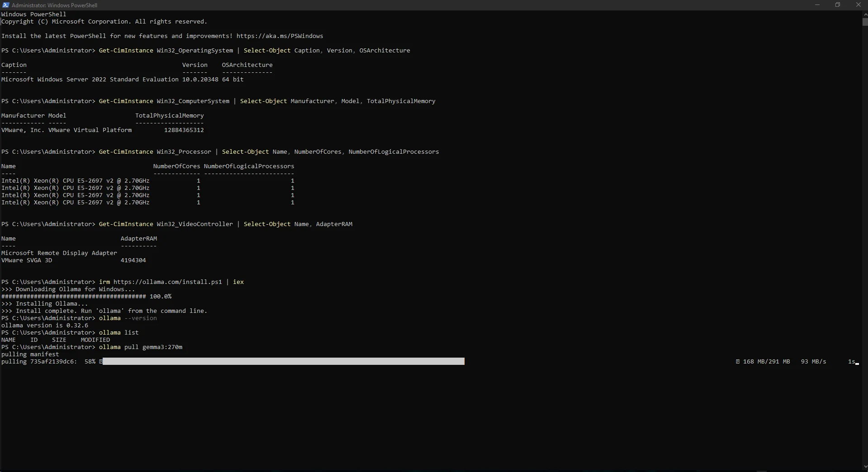Click the 'Downloading Ollama for Windows...' line

pos(68,289)
